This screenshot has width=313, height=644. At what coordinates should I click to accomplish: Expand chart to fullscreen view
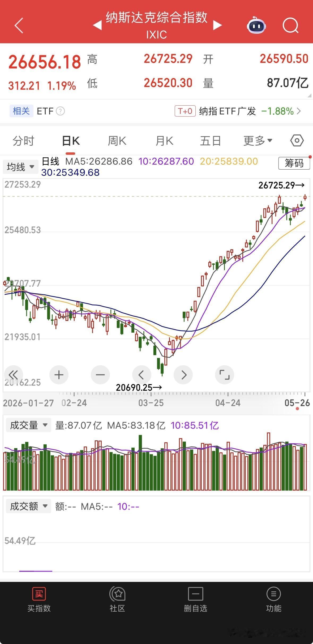click(225, 375)
